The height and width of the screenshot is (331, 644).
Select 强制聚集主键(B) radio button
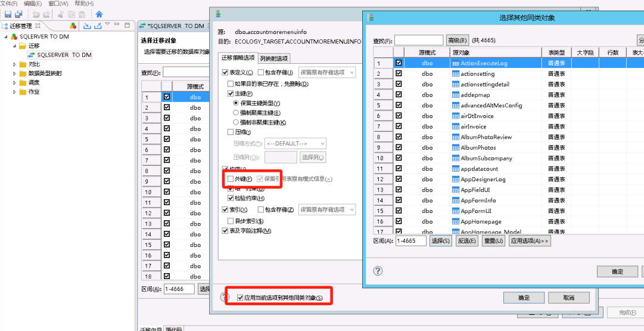(x=236, y=113)
